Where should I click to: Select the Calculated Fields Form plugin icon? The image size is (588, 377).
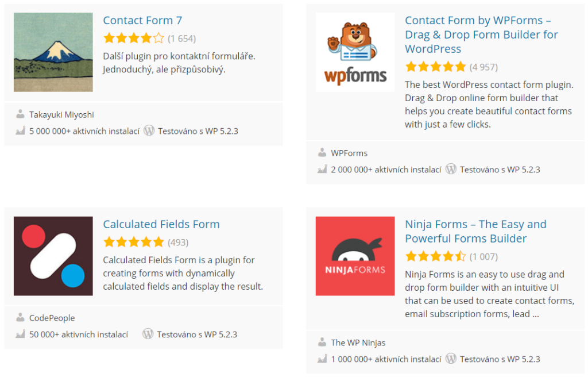point(53,256)
